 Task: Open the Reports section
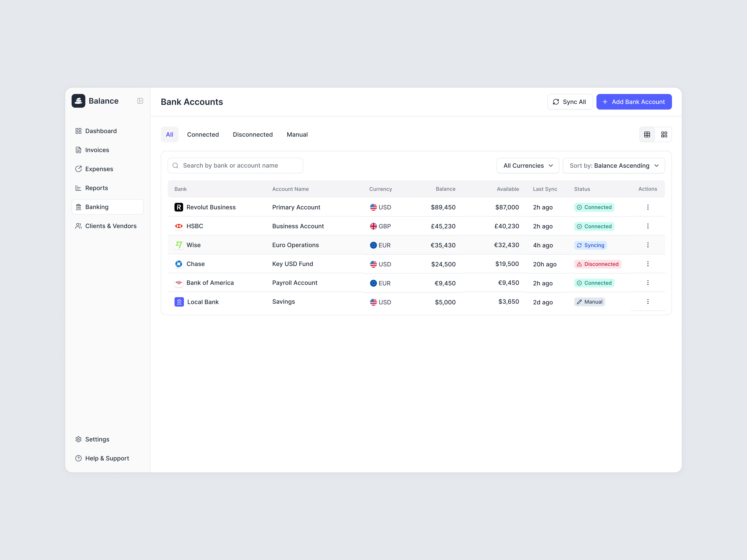97,188
